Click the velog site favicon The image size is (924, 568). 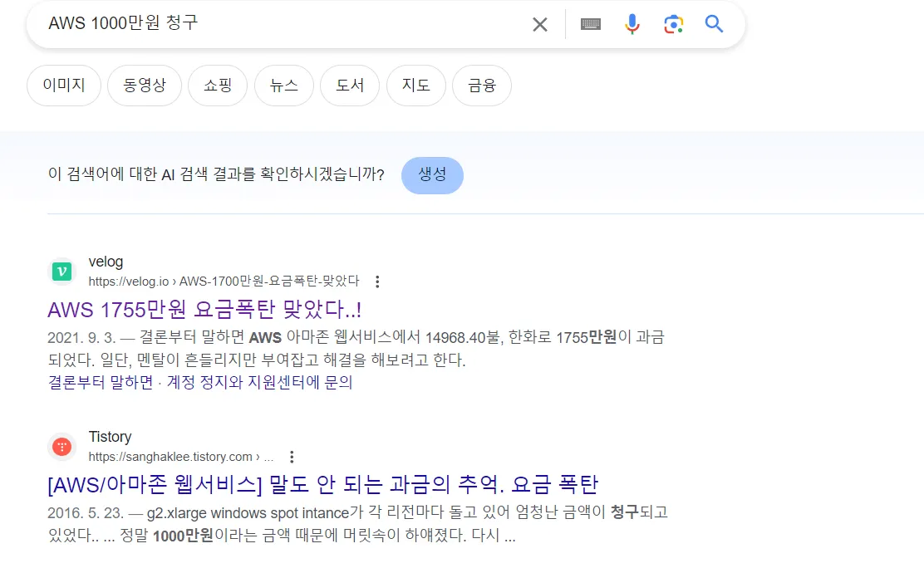click(61, 272)
